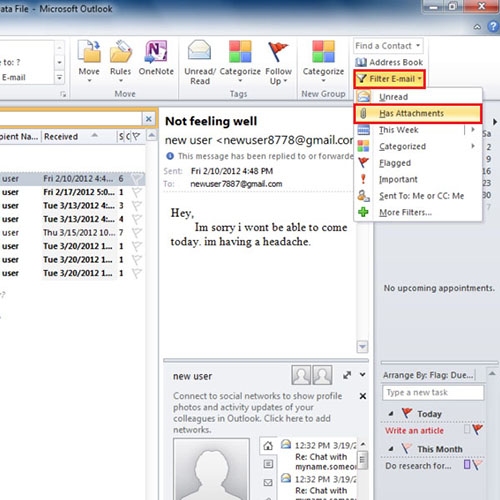500x500 pixels.
Task: Open the Find a Contact dropdown
Action: click(418, 46)
